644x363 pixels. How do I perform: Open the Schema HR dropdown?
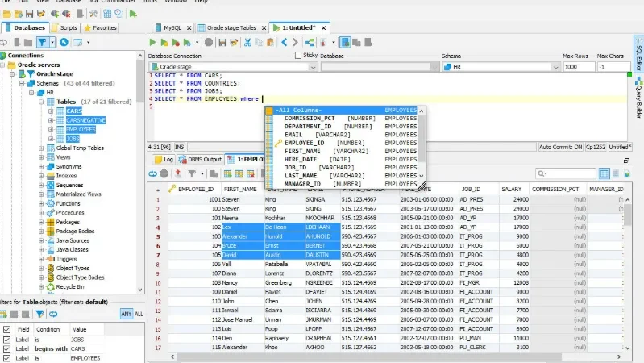point(555,67)
